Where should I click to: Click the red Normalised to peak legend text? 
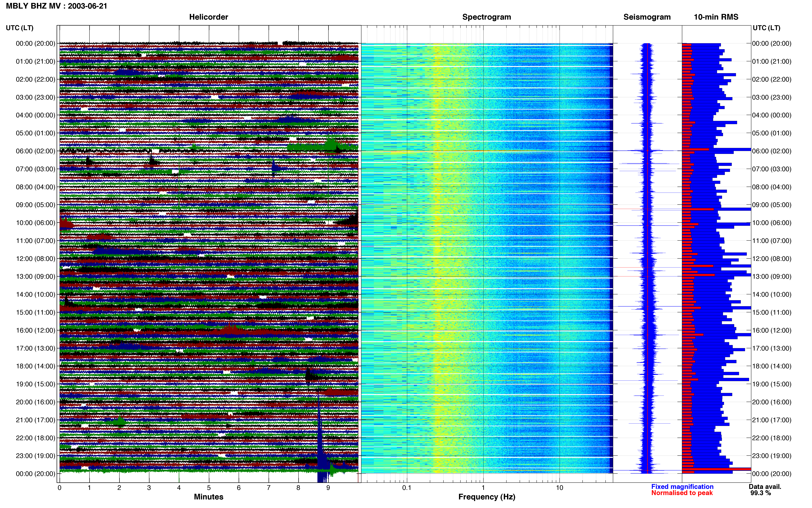click(x=682, y=493)
